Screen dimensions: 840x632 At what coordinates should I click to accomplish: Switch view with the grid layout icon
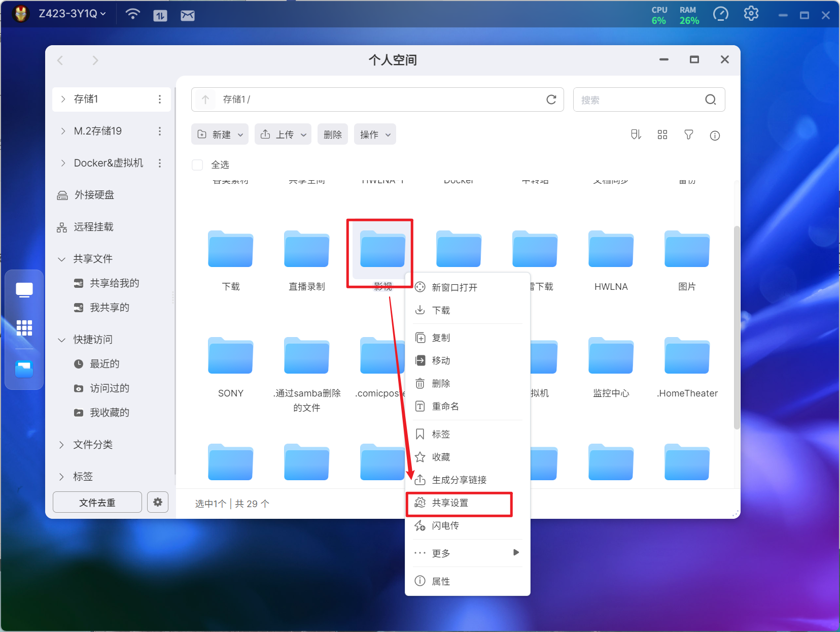click(x=662, y=135)
